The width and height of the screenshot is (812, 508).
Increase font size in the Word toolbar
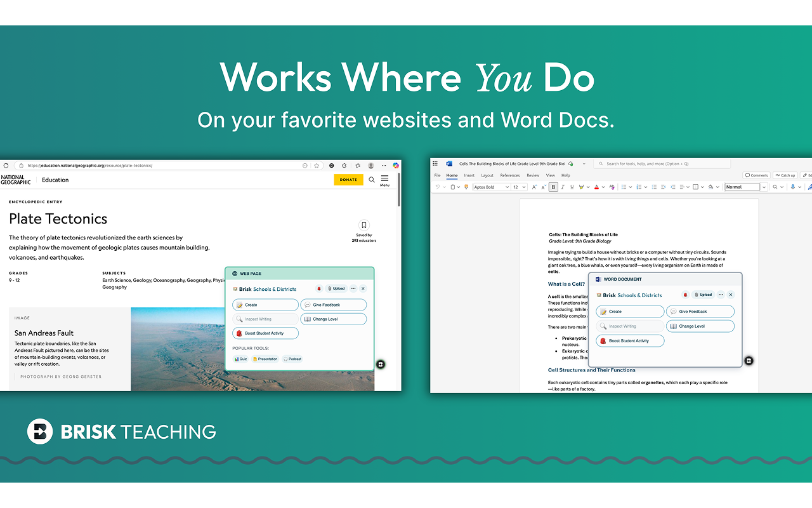[x=534, y=187]
